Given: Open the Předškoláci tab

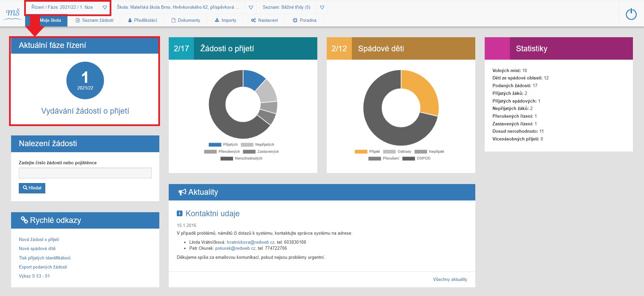Looking at the screenshot, I should point(143,20).
